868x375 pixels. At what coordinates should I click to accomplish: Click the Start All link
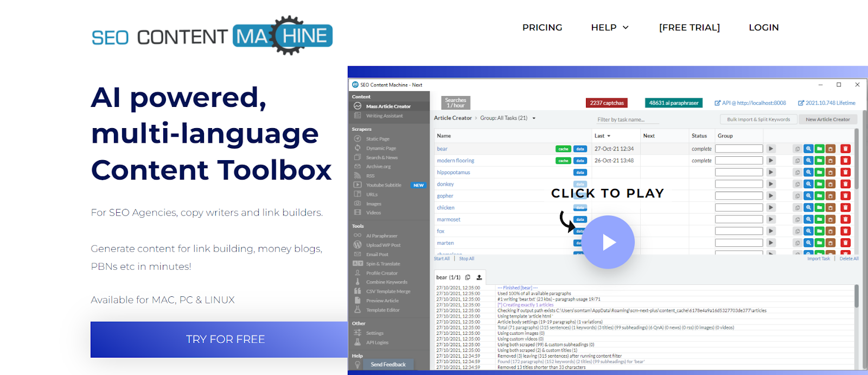pyautogui.click(x=442, y=259)
